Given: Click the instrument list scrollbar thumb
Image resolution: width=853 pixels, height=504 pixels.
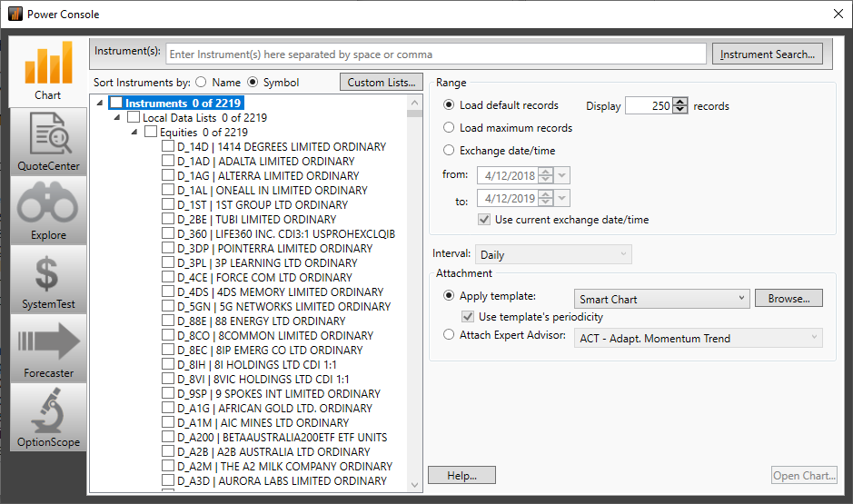Looking at the screenshot, I should tap(414, 114).
